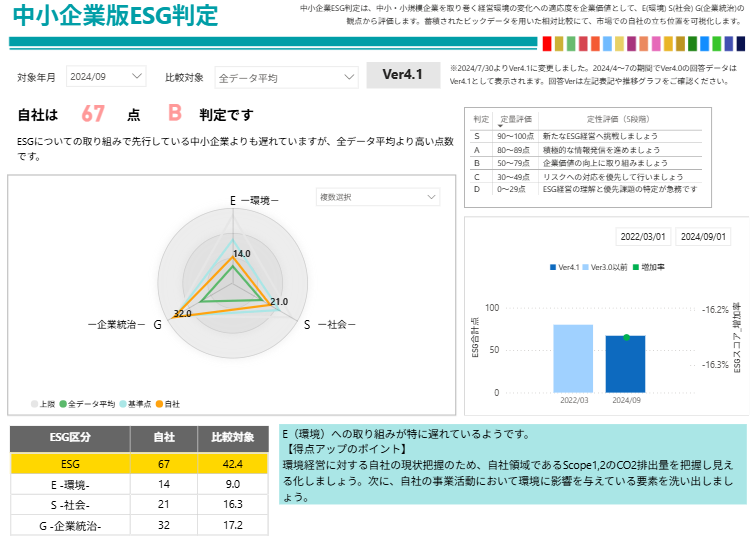Open the 複数選択 dropdown above radar chart
The image size is (751, 538).
click(x=377, y=198)
